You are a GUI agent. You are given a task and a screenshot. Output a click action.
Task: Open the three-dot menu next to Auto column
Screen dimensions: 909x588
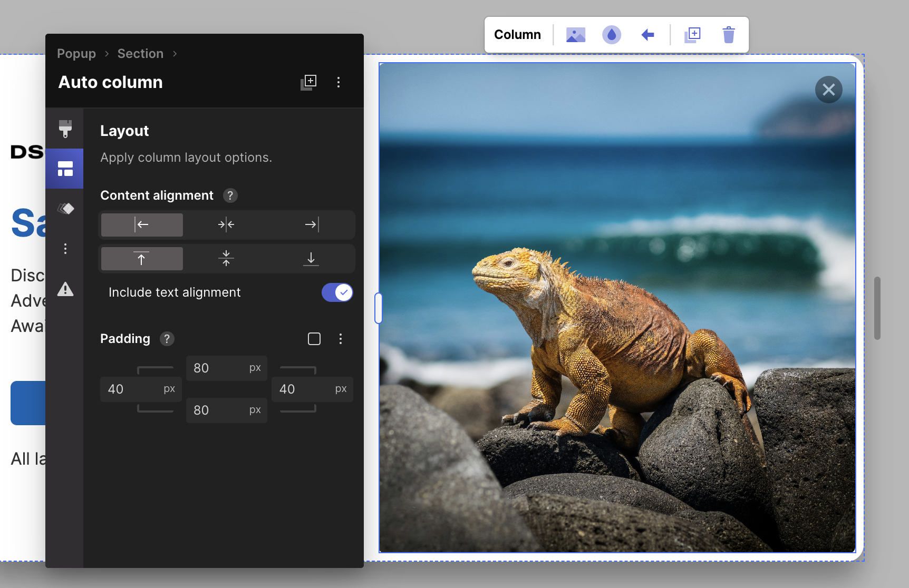coord(338,82)
